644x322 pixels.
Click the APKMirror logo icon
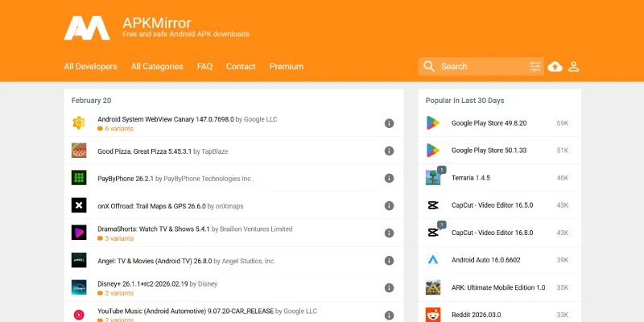click(x=87, y=28)
